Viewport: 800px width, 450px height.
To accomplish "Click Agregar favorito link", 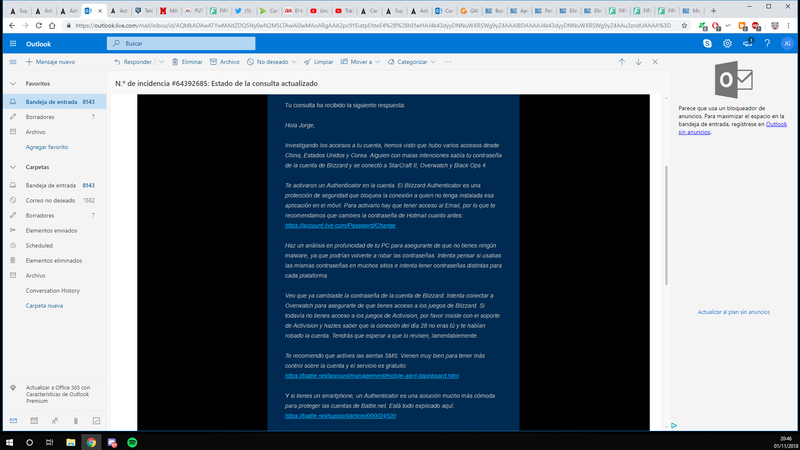I will pos(47,147).
